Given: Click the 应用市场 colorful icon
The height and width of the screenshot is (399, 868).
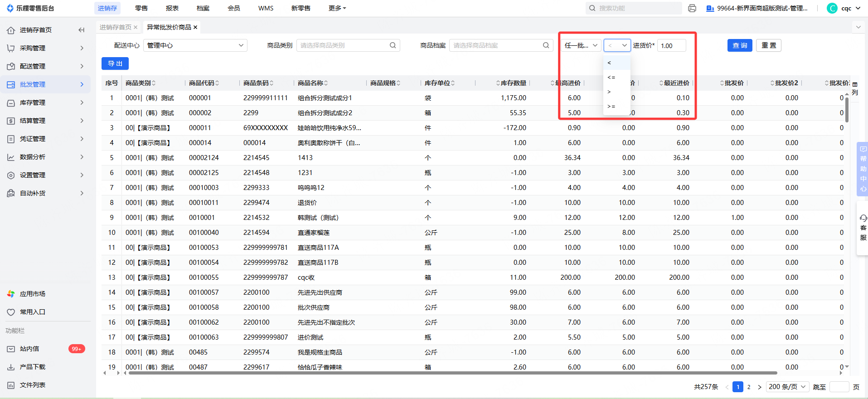Looking at the screenshot, I should [x=11, y=294].
